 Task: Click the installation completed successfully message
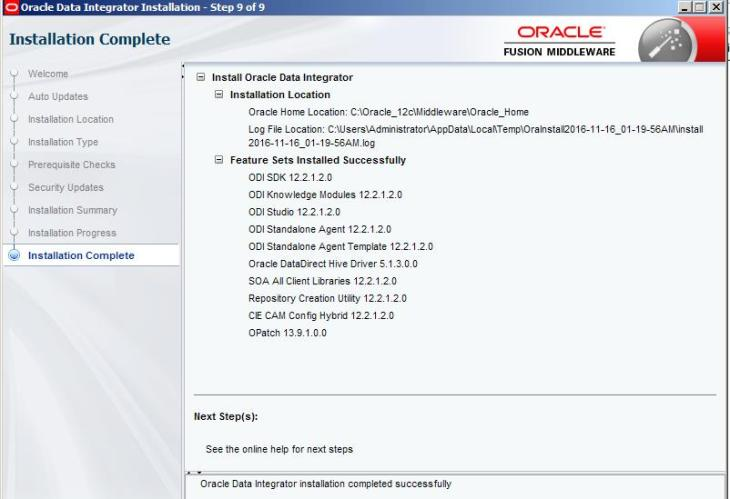click(x=326, y=484)
